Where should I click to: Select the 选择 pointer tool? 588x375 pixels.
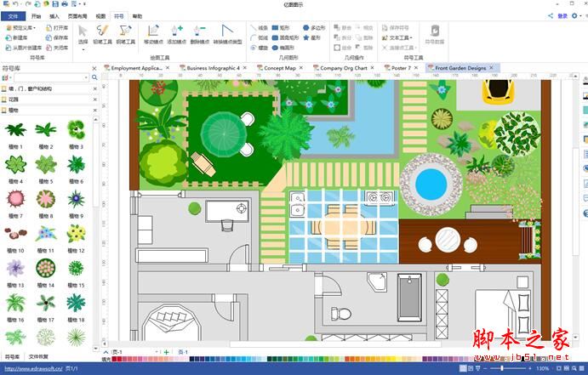click(83, 35)
